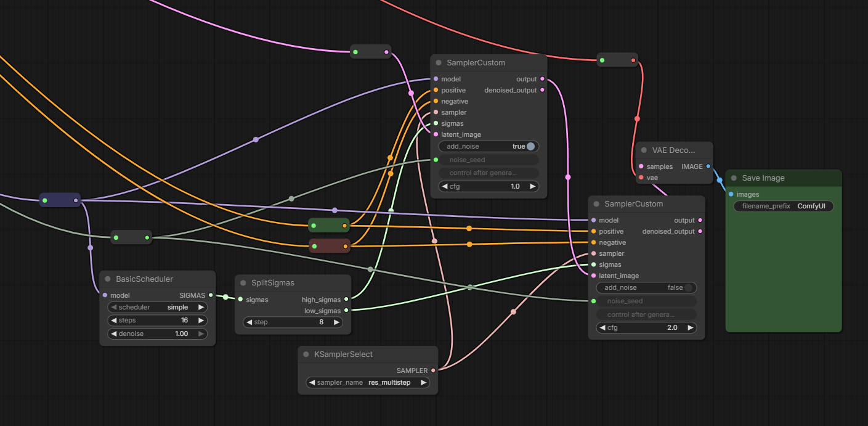Decrease the steps value of 16

tap(114, 321)
